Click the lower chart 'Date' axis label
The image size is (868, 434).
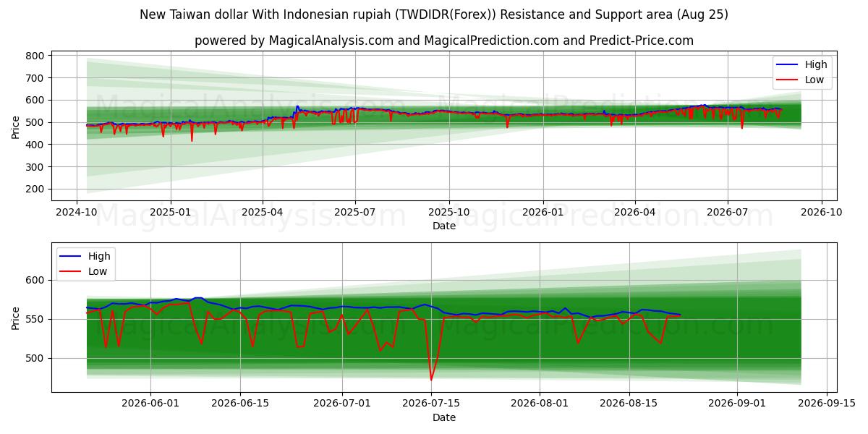tap(444, 417)
